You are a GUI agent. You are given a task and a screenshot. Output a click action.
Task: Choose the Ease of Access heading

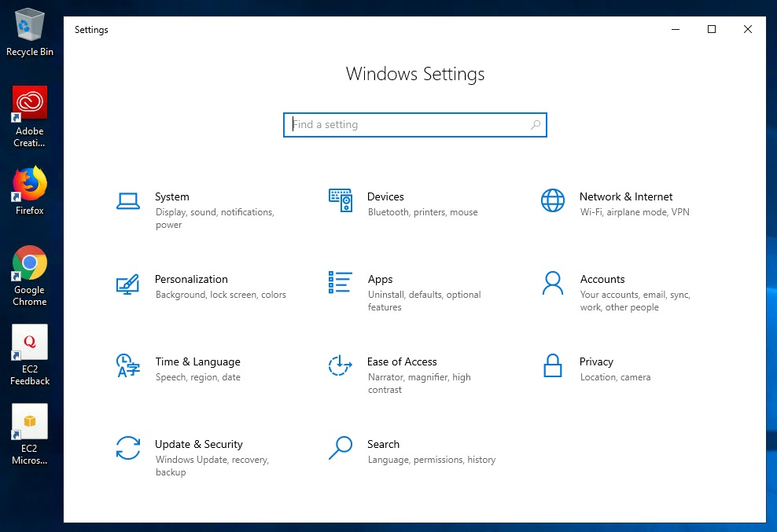402,361
